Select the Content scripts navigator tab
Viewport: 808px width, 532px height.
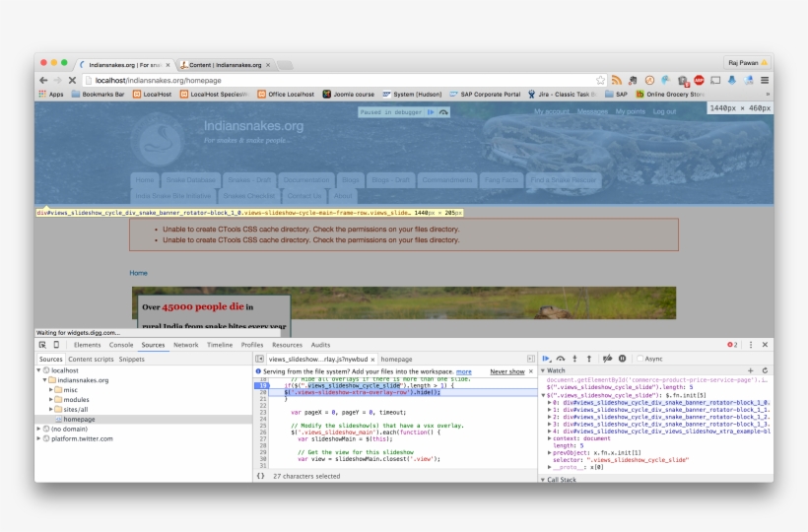(x=91, y=359)
